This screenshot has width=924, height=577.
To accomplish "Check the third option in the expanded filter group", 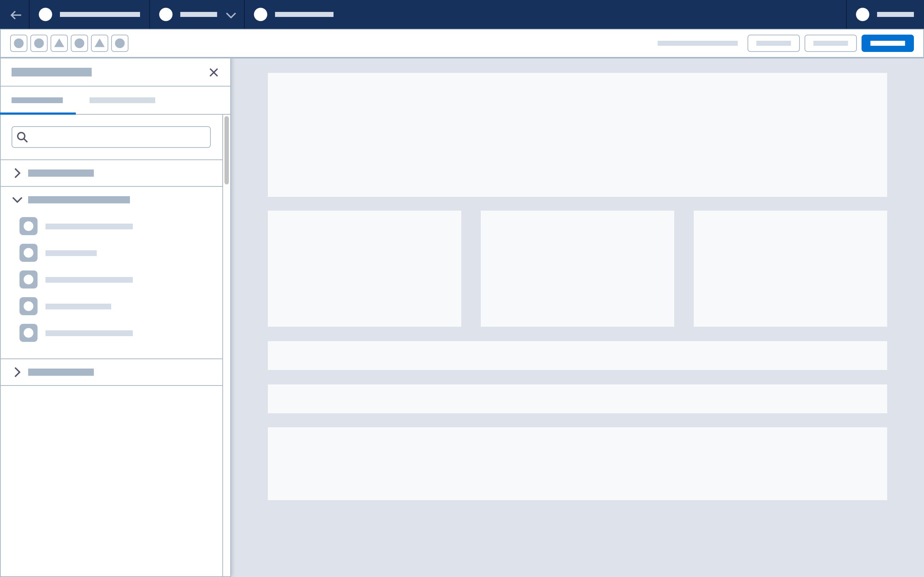I will (28, 279).
